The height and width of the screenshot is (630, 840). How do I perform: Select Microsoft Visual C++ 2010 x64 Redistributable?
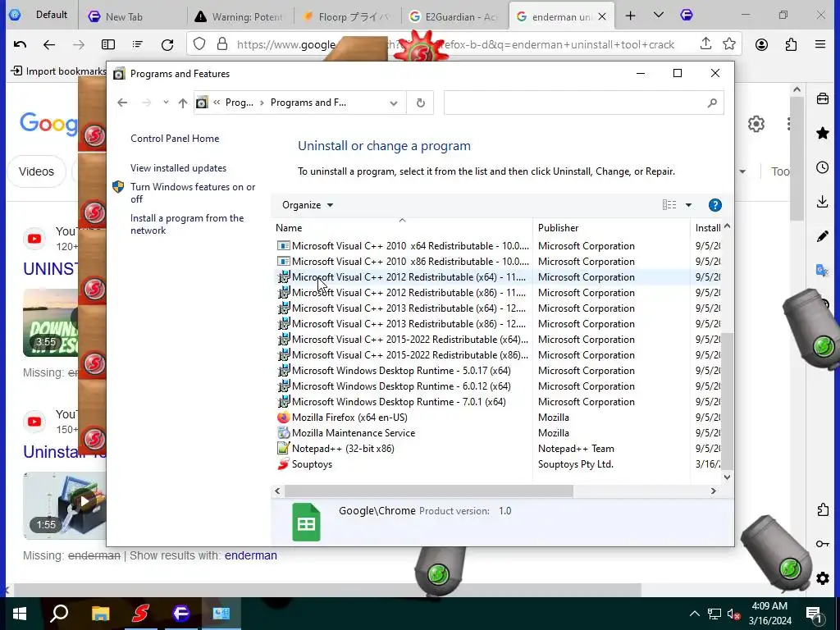[x=410, y=246]
